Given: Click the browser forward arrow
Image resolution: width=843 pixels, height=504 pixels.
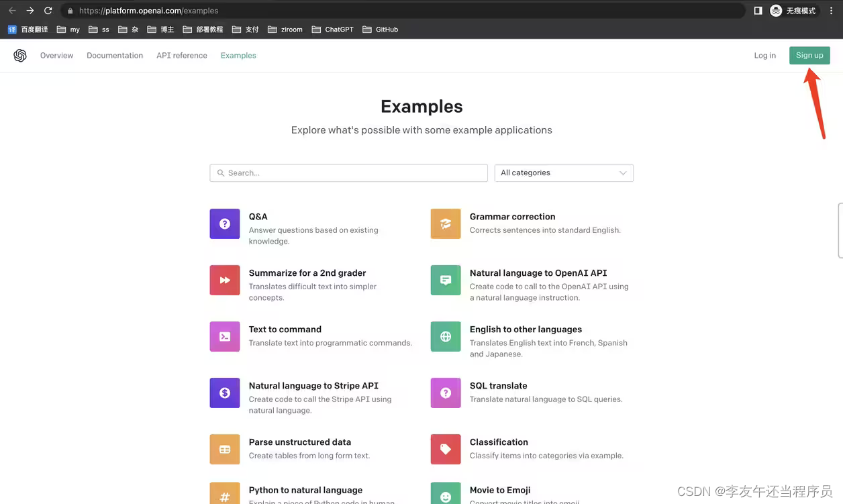Looking at the screenshot, I should click(x=30, y=11).
